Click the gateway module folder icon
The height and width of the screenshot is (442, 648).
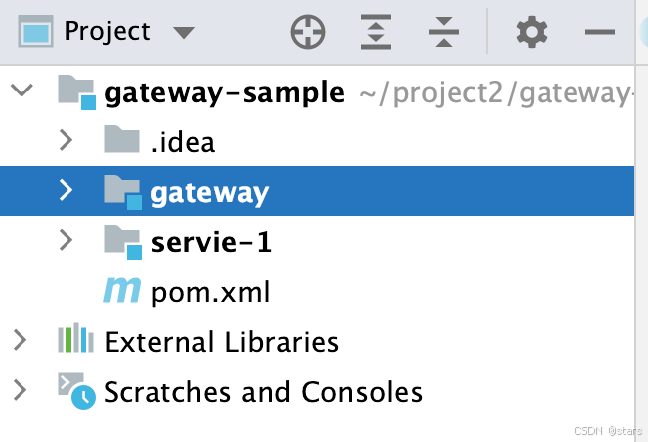(x=123, y=192)
